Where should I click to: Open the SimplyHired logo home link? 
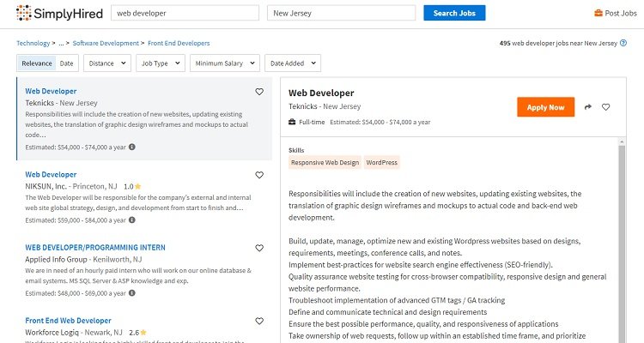pos(59,13)
